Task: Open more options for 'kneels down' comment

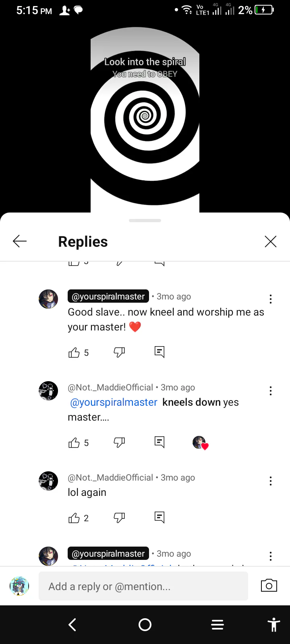Action: click(x=271, y=391)
